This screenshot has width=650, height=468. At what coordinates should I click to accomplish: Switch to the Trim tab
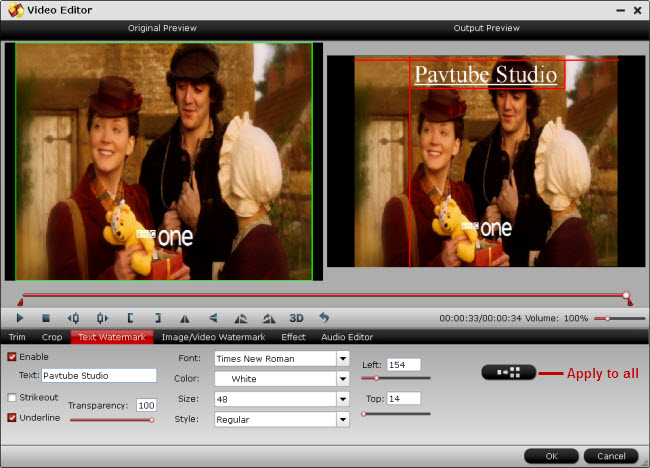(17, 337)
